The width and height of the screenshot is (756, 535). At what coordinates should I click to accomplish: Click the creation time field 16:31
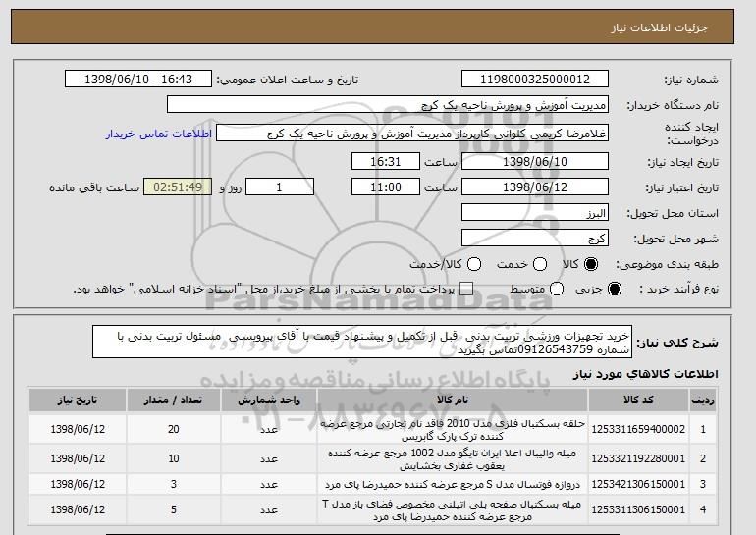click(x=386, y=161)
